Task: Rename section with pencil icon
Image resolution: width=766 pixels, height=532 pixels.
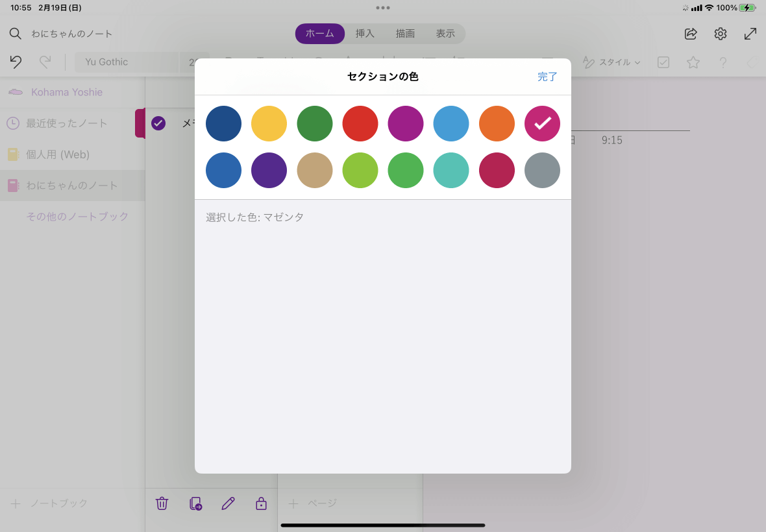Action: 228,503
